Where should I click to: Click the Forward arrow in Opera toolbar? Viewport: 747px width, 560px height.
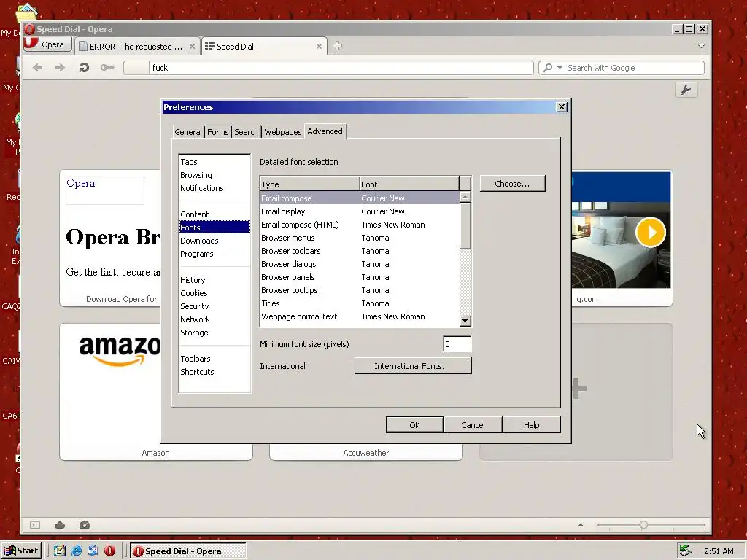[60, 68]
